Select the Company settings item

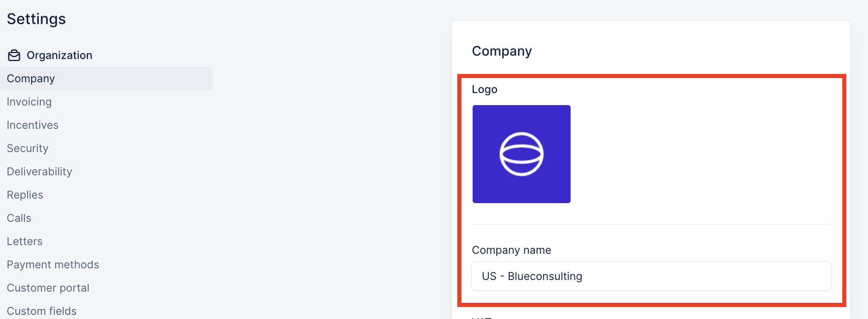pos(106,79)
